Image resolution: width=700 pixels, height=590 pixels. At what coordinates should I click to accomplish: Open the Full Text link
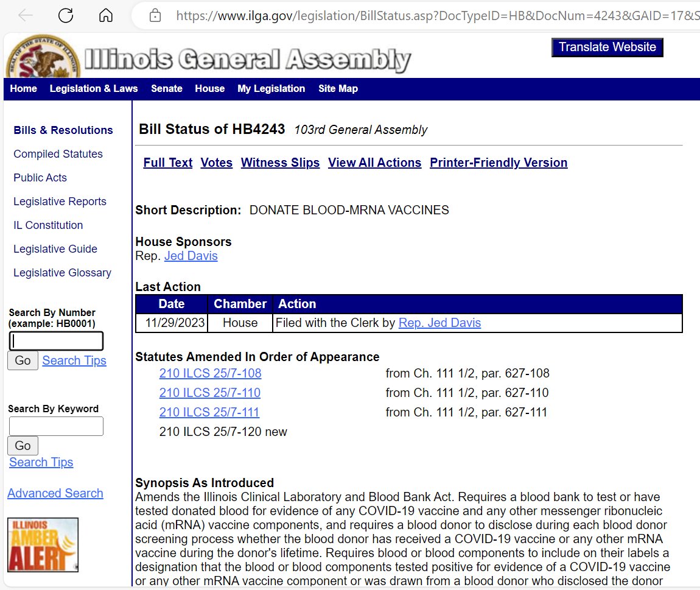(x=168, y=163)
